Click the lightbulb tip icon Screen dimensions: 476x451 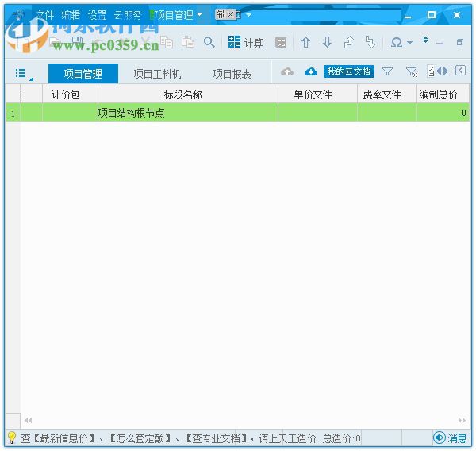coord(12,438)
